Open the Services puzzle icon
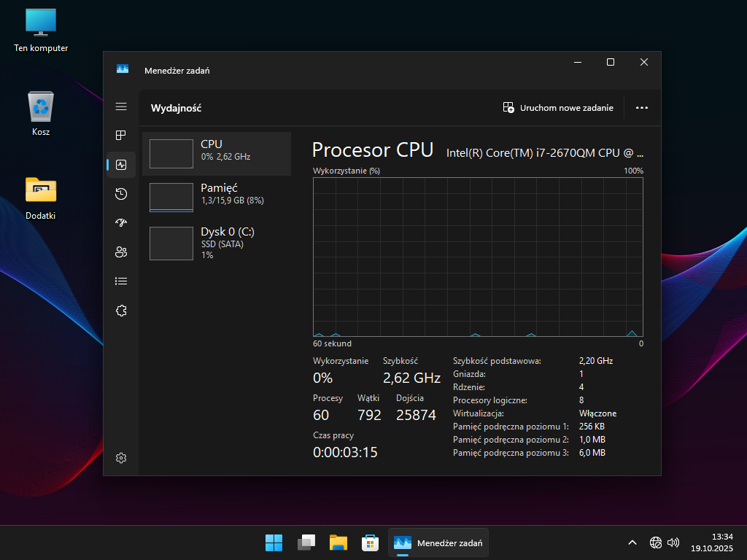Viewport: 747px width, 560px height. point(121,311)
